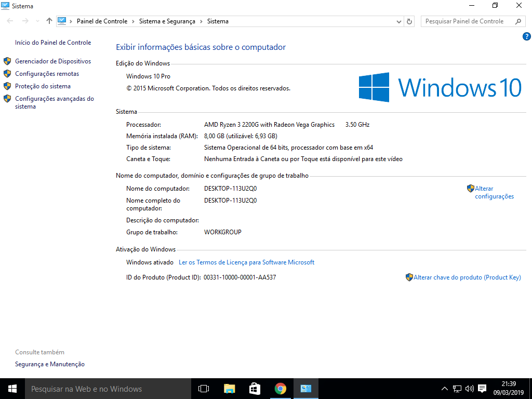Expand chevron after Painel de Controle
The height and width of the screenshot is (399, 532).
pos(133,21)
